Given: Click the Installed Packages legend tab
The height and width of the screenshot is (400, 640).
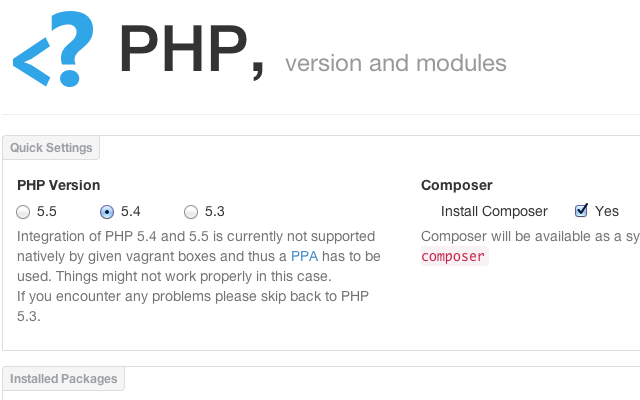Looking at the screenshot, I should coord(64,379).
